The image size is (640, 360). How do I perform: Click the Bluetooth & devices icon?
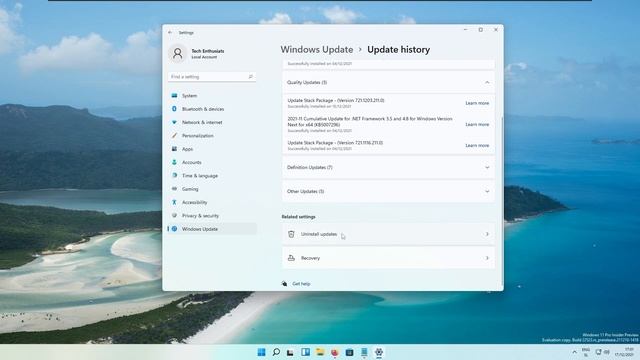(174, 109)
